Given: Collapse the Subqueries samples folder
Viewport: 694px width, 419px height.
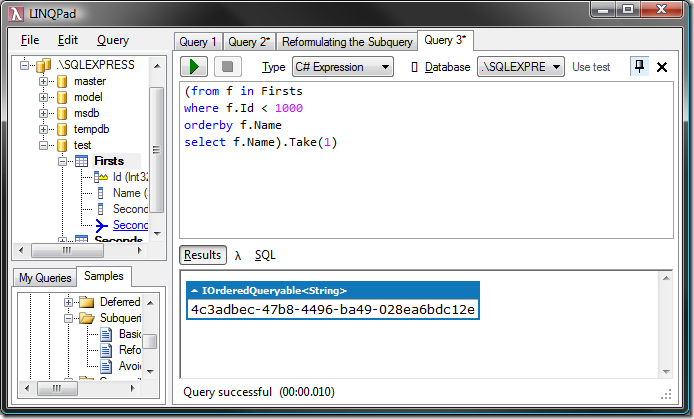Looking at the screenshot, I should pos(68,319).
